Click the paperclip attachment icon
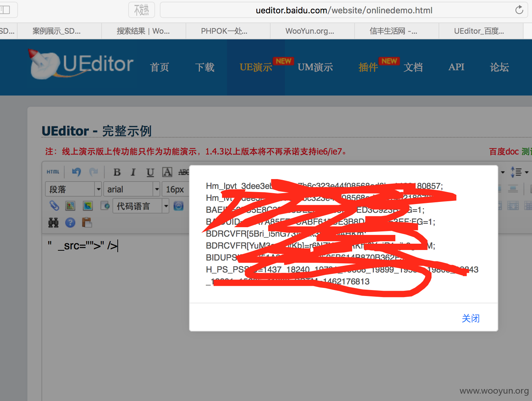This screenshot has width=532, height=401. tap(54, 206)
